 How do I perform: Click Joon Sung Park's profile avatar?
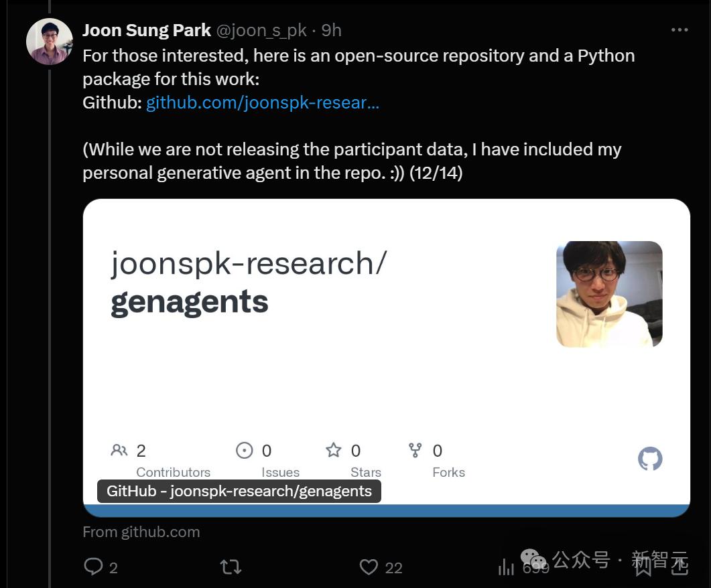click(x=50, y=42)
